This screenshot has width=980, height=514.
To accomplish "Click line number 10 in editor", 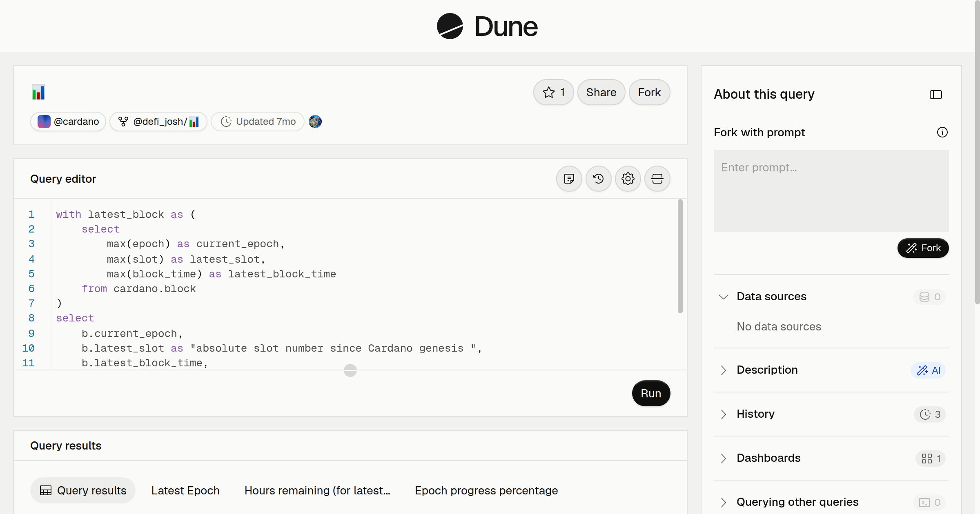I will pos(28,348).
